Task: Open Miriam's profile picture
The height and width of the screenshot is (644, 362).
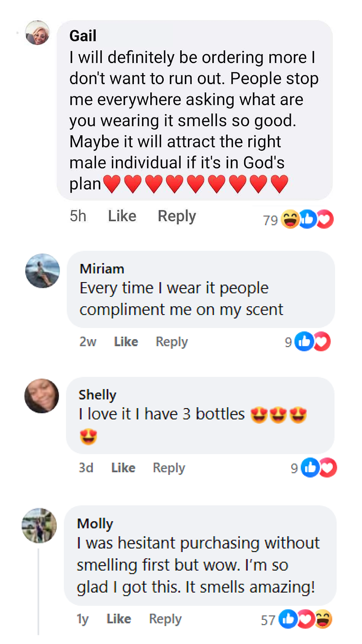Action: tap(42, 271)
